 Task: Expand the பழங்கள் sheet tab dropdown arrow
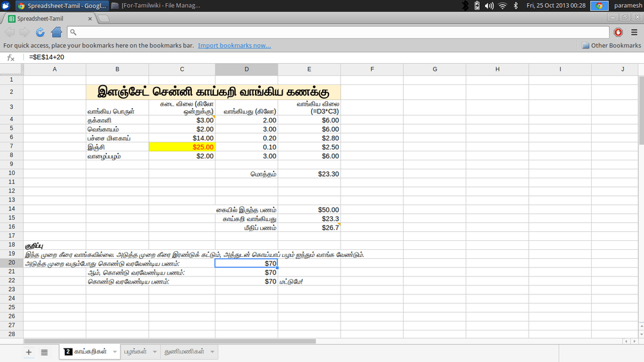[155, 352]
